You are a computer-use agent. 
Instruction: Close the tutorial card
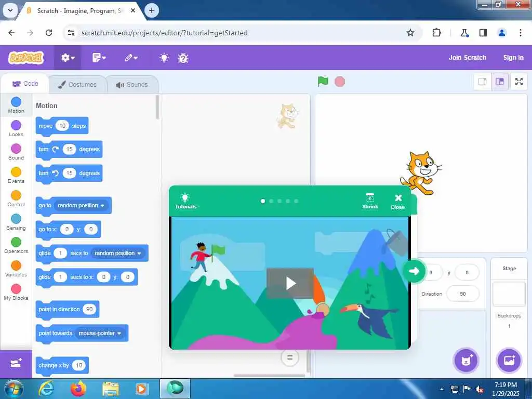click(397, 202)
